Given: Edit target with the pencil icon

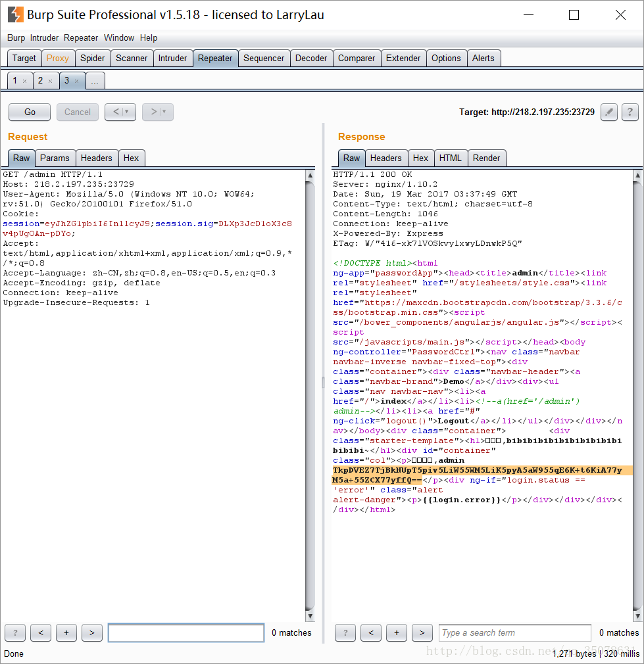Looking at the screenshot, I should 609,112.
